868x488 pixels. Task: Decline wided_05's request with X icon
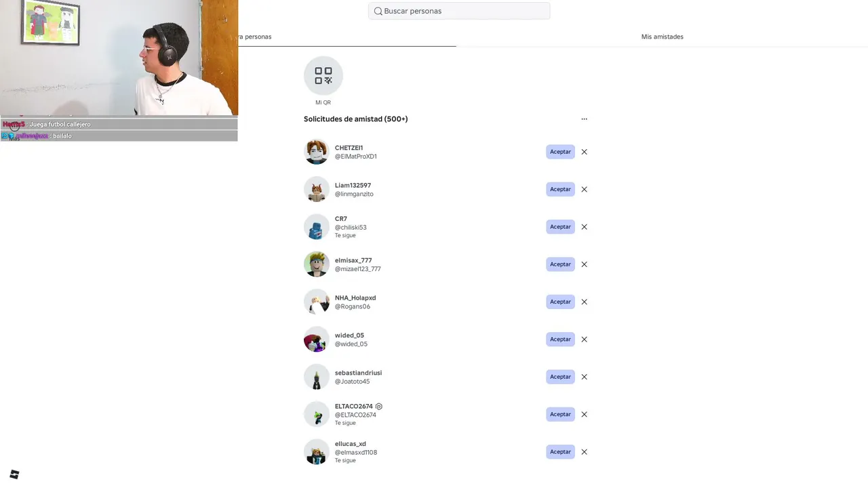pos(584,340)
